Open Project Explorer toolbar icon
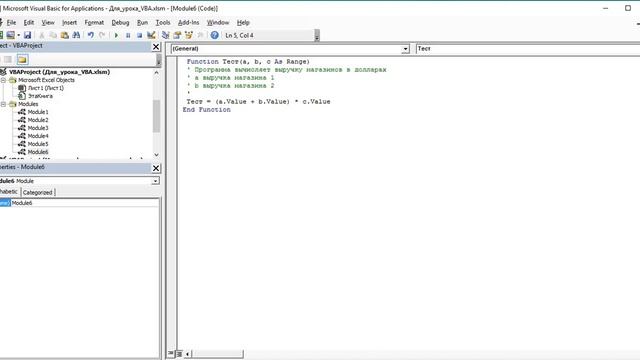Screen dimensions: 640x360 tap(165, 36)
